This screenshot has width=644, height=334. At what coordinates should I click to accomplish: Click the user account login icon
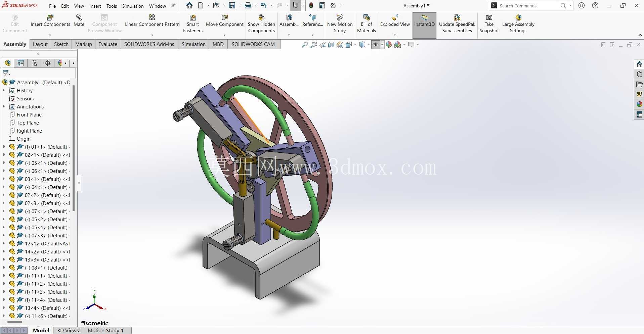[582, 5]
